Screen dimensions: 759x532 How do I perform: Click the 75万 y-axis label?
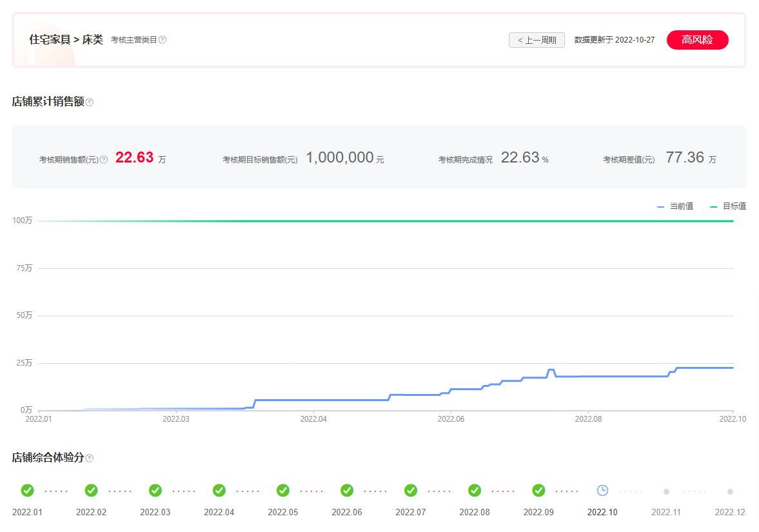point(25,268)
